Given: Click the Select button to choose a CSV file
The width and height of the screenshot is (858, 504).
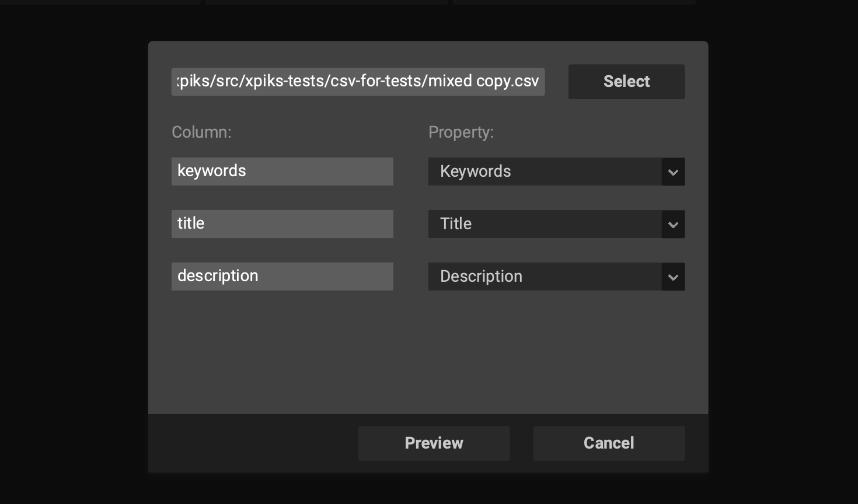Looking at the screenshot, I should 626,82.
